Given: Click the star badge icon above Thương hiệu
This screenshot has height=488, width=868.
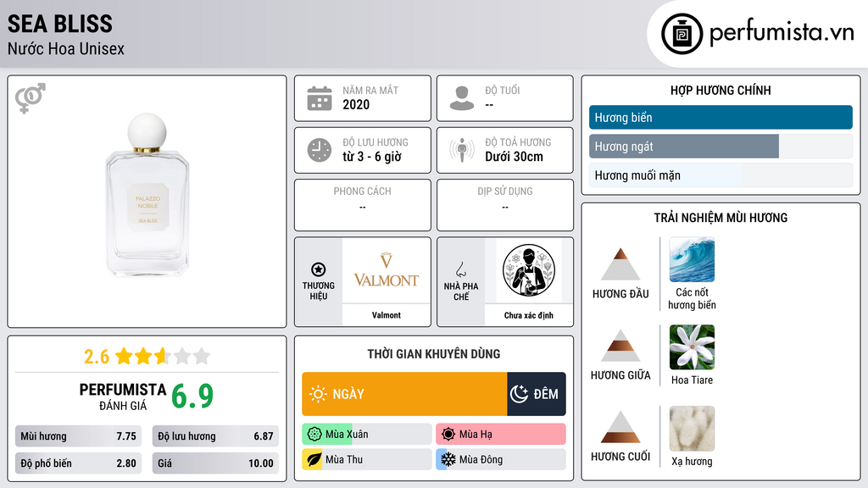Looking at the screenshot, I should click(319, 269).
